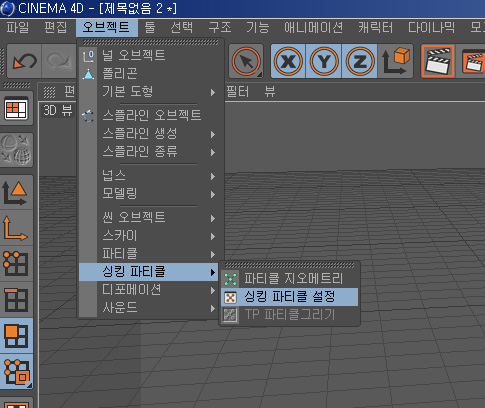
Task: Click the Undo arrow icon
Action: click(x=24, y=61)
